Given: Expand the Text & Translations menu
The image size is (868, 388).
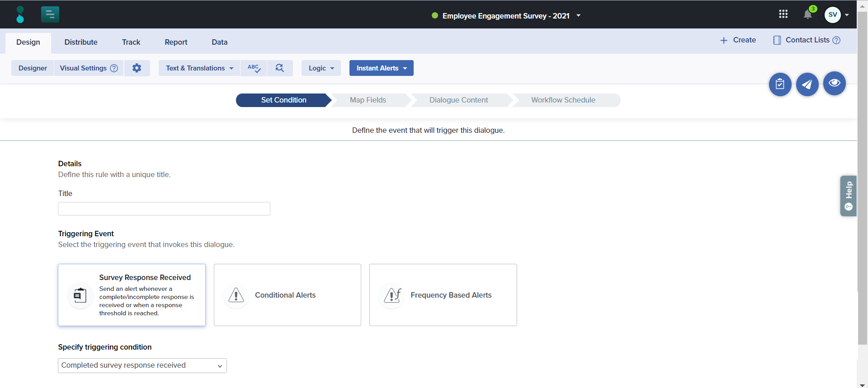Looking at the screenshot, I should point(199,68).
